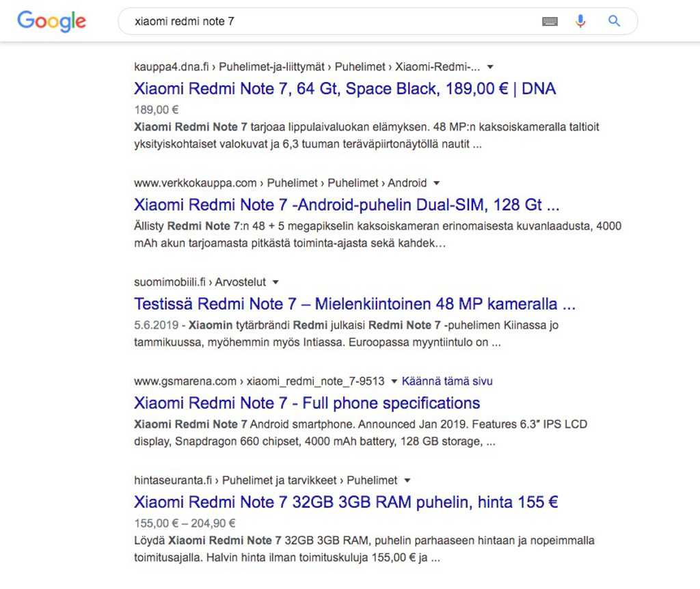Click the 5.6.2019 date in suomimobiili snippet
This screenshot has height=589, width=700.
click(156, 325)
